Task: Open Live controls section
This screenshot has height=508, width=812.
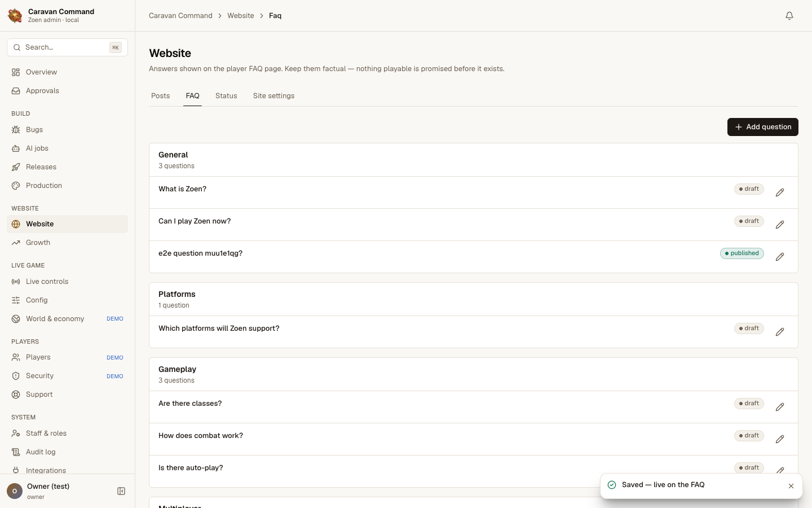Action: 67,282
